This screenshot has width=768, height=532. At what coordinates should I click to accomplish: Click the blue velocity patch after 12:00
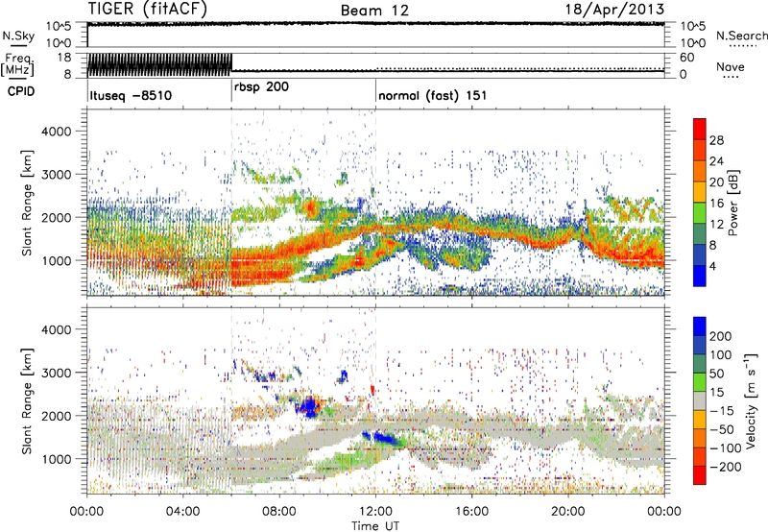(x=386, y=438)
